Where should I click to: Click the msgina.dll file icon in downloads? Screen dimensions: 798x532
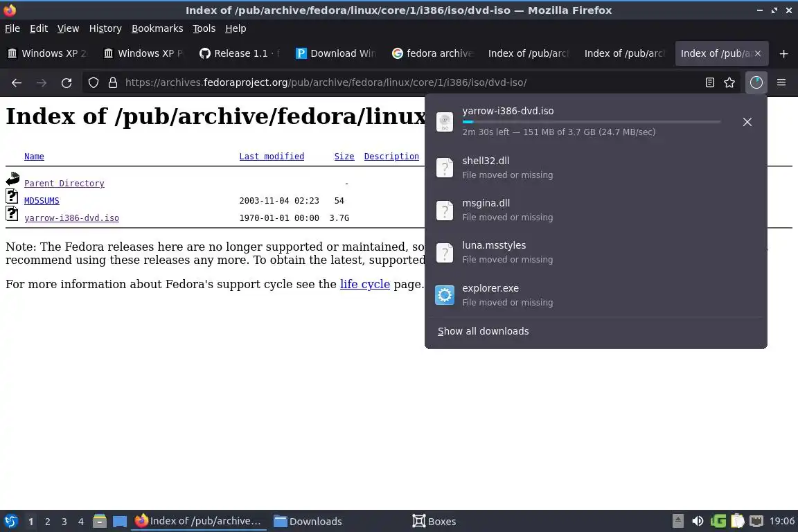click(x=444, y=211)
